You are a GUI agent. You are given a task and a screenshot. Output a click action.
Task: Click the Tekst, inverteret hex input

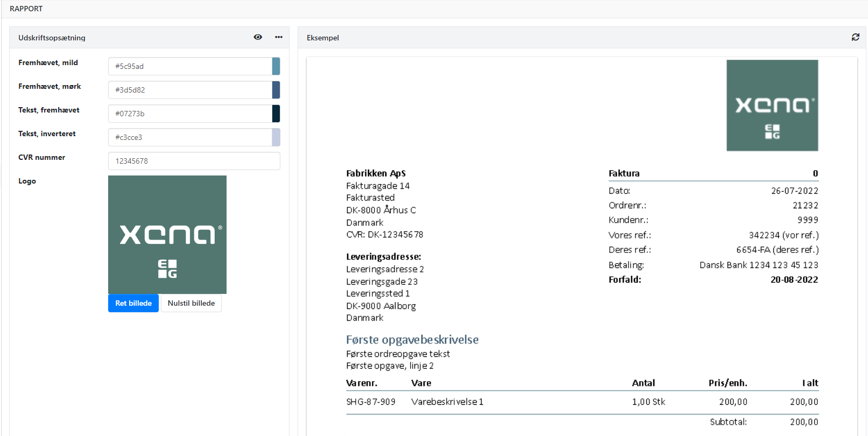pos(190,137)
